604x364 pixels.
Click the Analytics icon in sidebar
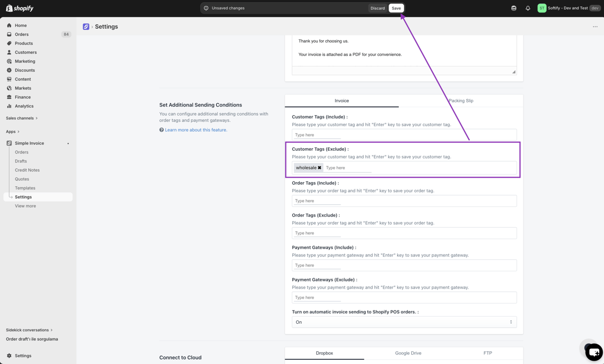pos(9,106)
